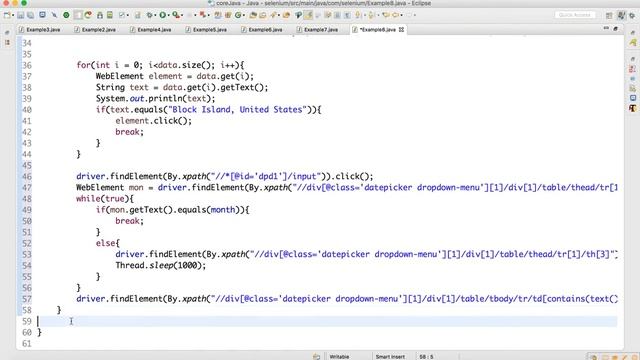
Task: Open the Package Explorer icon in left sidebar
Action: tap(7, 42)
